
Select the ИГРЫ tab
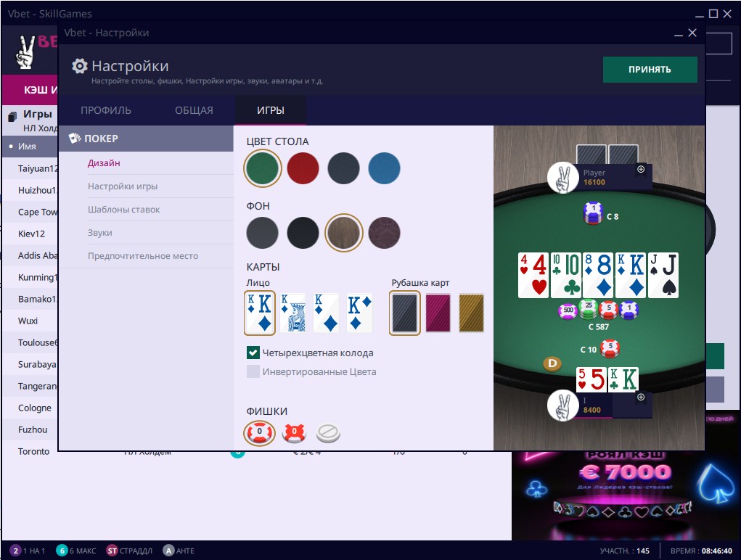click(270, 110)
